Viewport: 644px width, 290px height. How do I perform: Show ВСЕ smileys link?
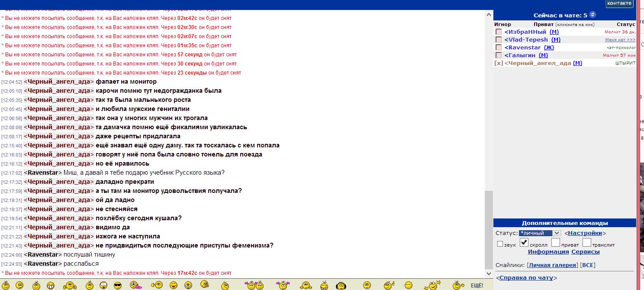587,265
